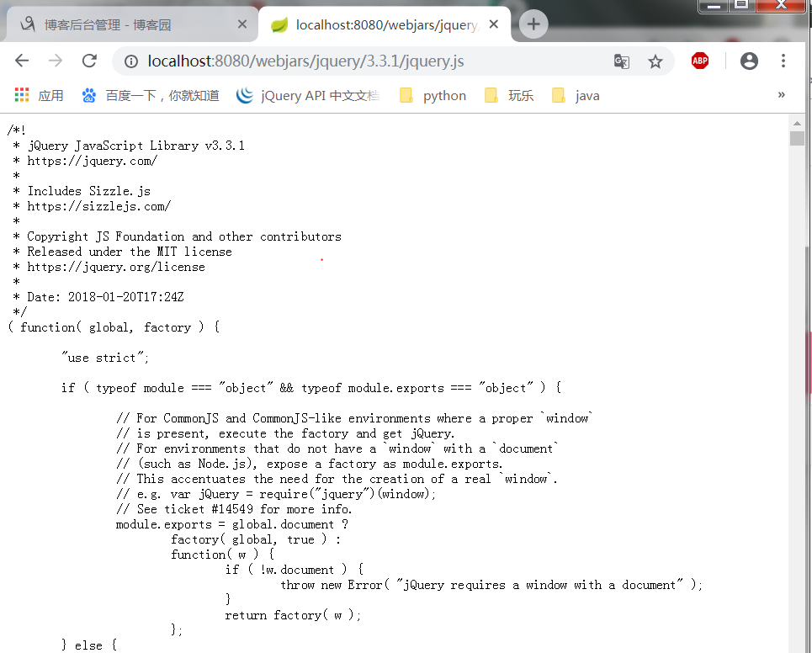Image resolution: width=812 pixels, height=653 pixels.
Task: Open a new tab with plus button
Action: click(533, 24)
